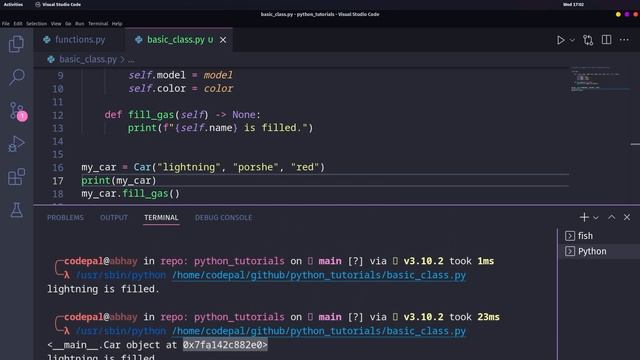
Task: Switch to the OUTPUT panel tab
Action: 114,218
